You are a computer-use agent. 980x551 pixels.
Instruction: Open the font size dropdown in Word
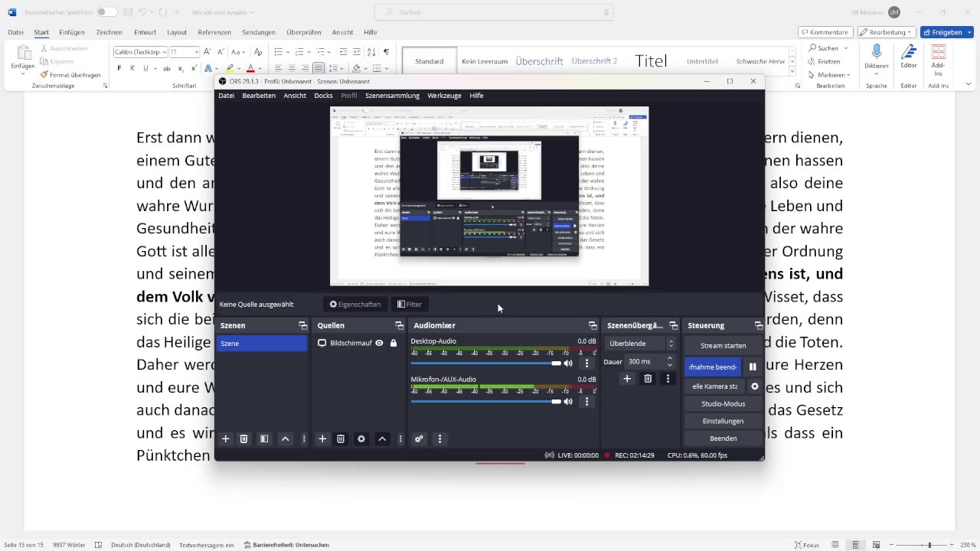point(196,52)
